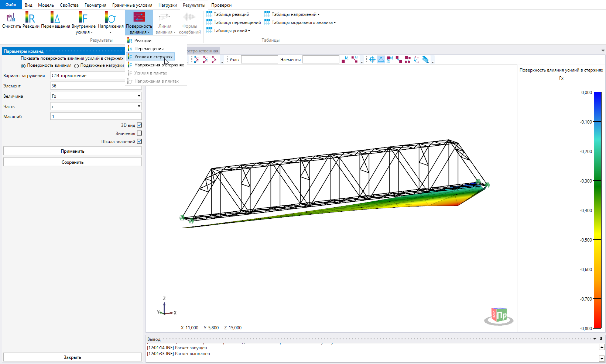Toggle the 3D вид checkbox
The width and height of the screenshot is (606, 364).
pyautogui.click(x=139, y=125)
